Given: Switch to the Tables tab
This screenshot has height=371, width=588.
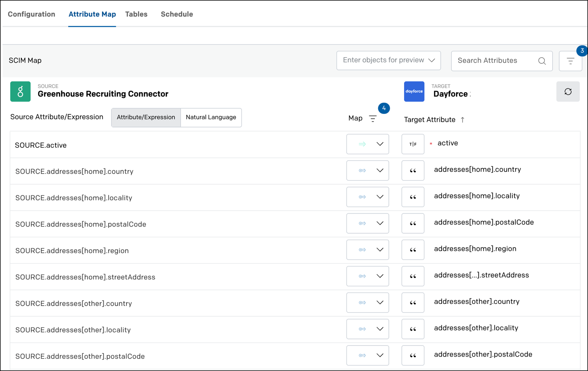Looking at the screenshot, I should click(136, 14).
